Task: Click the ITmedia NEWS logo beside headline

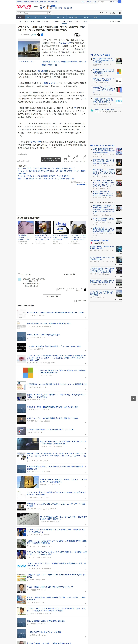Action: point(77,35)
